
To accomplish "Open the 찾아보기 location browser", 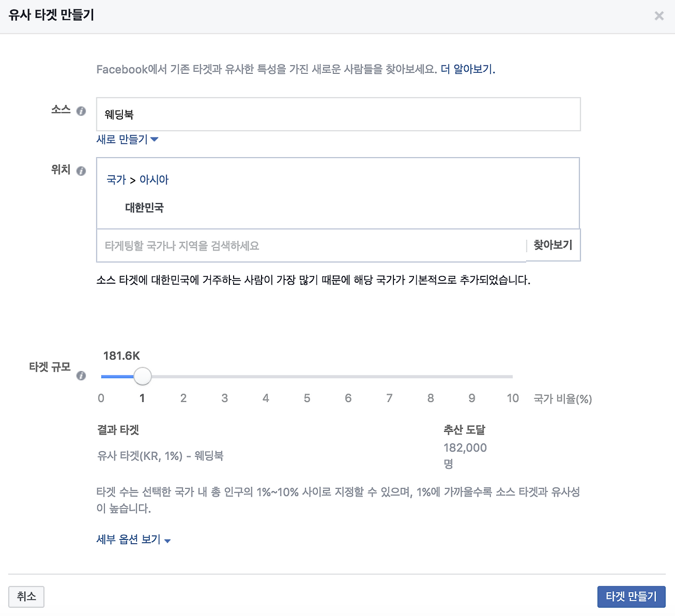I will [x=553, y=245].
